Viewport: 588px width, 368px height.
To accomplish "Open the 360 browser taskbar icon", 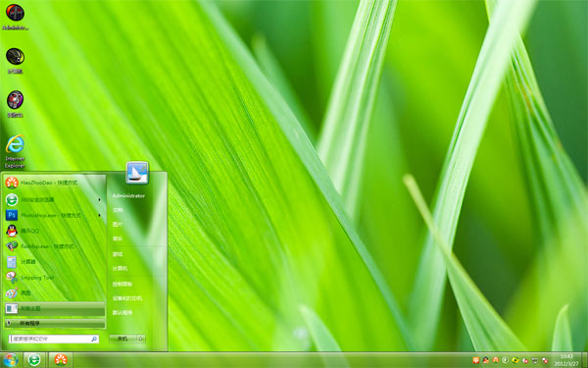I will (34, 360).
